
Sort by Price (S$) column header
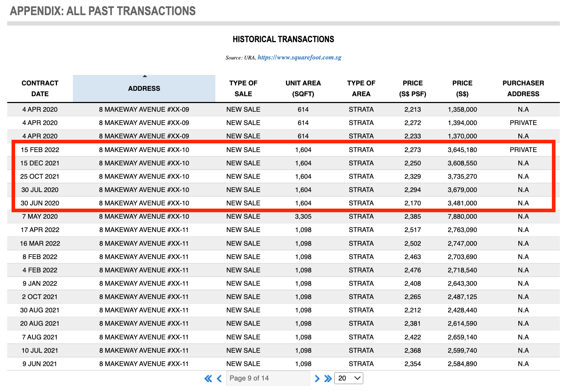tap(462, 89)
